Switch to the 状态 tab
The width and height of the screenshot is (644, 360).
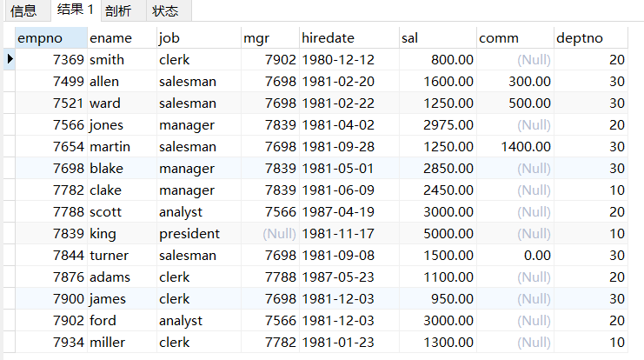164,11
